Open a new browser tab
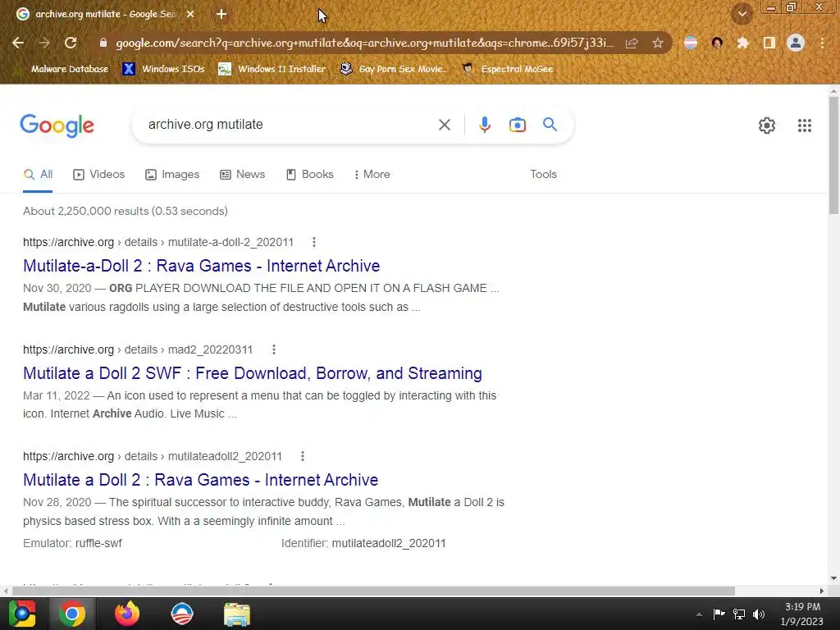The width and height of the screenshot is (840, 630). [221, 15]
